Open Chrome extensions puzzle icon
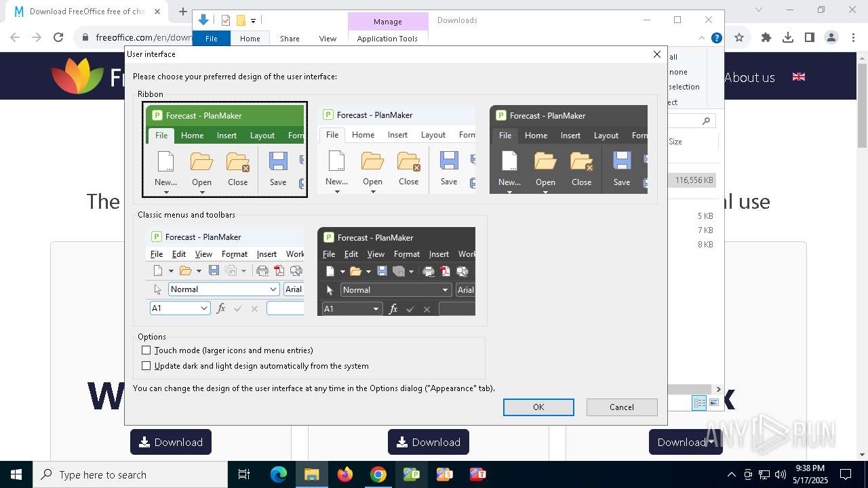 tap(766, 38)
